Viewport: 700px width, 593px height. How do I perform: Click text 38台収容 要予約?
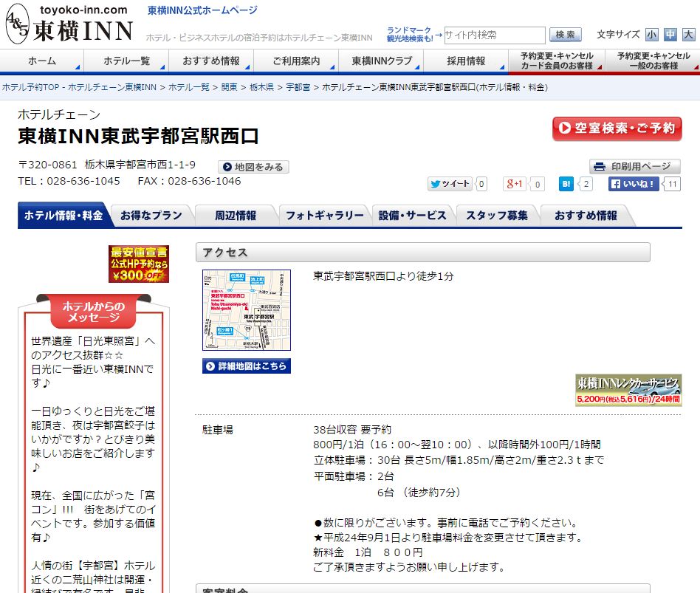[x=352, y=430]
